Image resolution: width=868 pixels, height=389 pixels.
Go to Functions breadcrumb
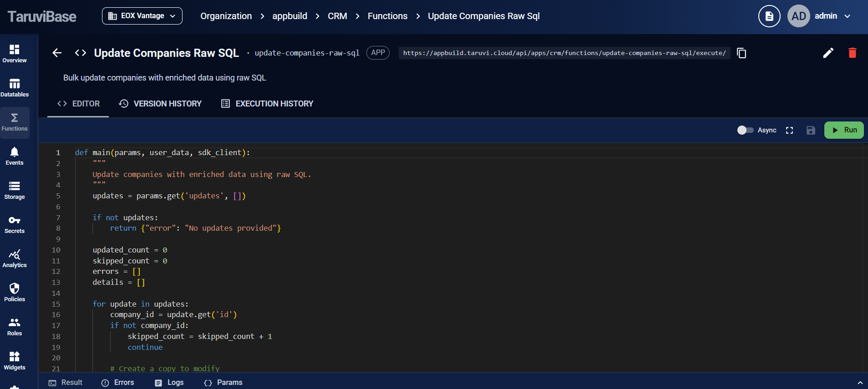pos(387,16)
